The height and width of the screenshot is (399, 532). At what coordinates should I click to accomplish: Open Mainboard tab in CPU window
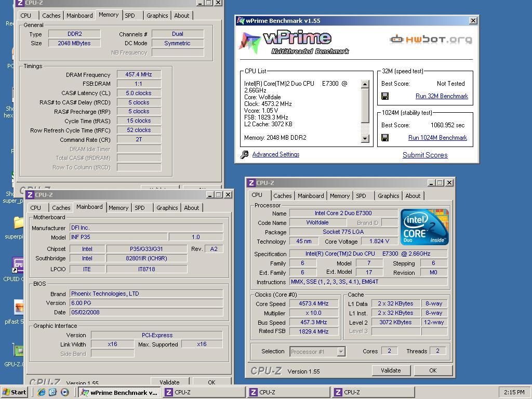coord(311,196)
